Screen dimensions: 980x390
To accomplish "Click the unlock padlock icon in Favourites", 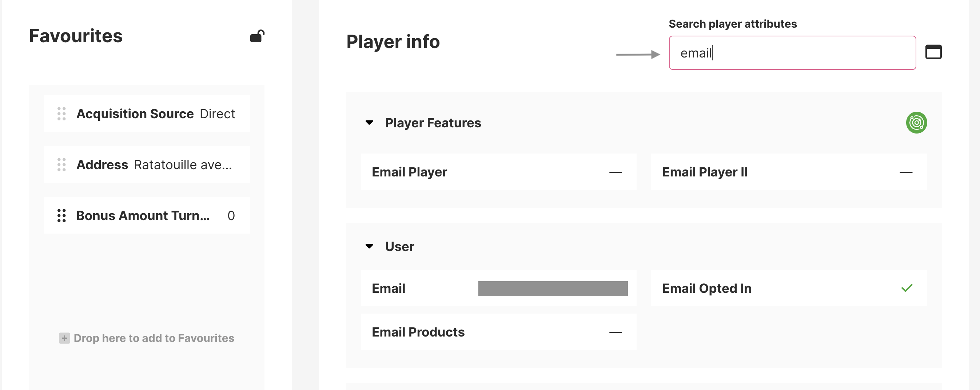I will [x=257, y=36].
